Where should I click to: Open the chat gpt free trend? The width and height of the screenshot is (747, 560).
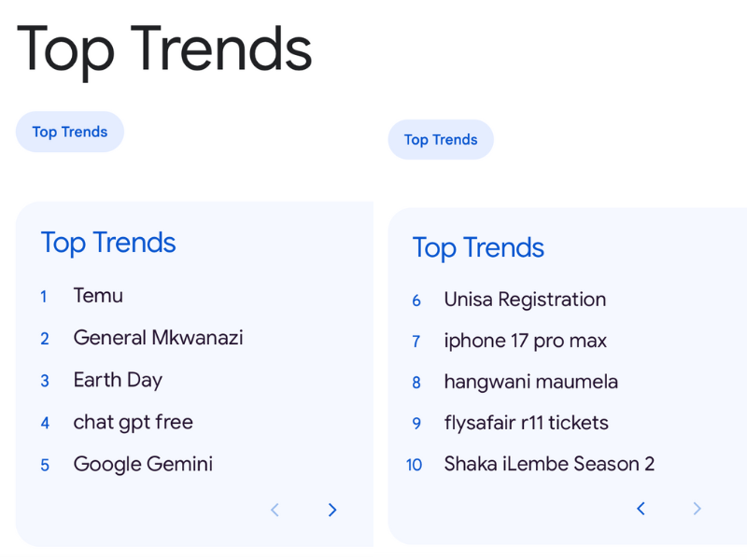point(133,422)
